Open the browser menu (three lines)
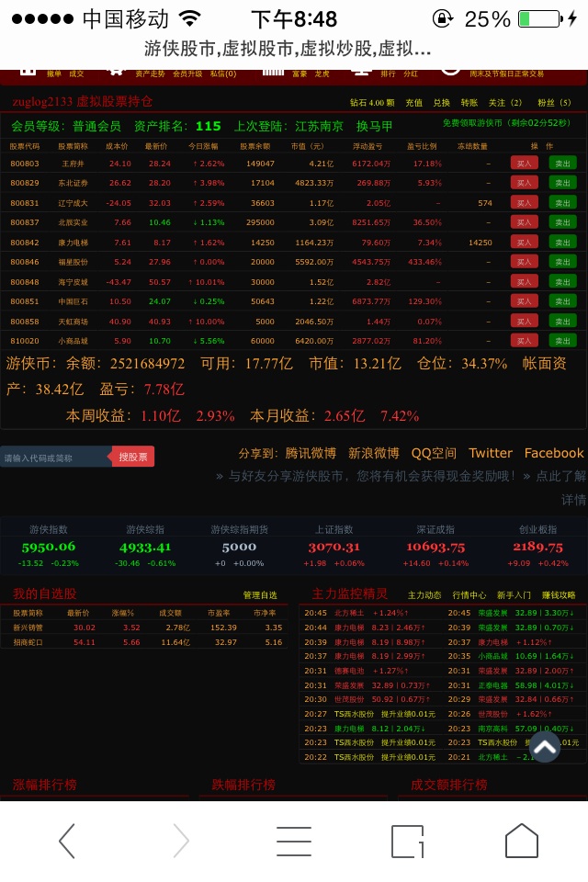The image size is (588, 882). tap(294, 840)
